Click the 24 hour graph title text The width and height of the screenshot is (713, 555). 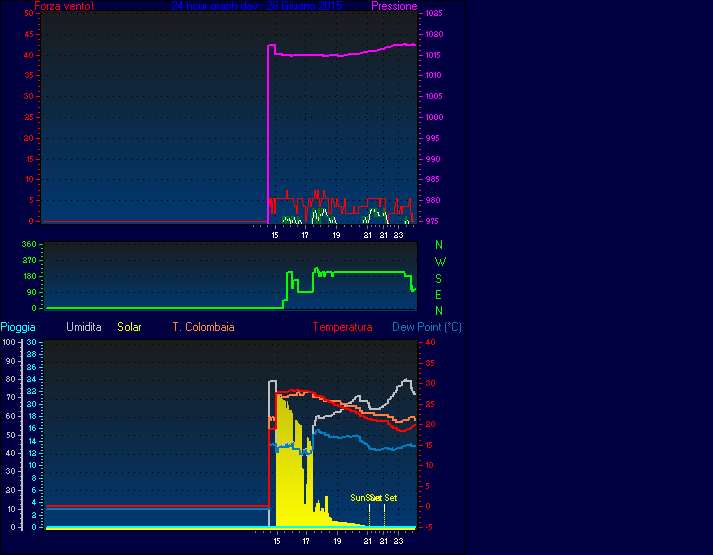point(256,6)
